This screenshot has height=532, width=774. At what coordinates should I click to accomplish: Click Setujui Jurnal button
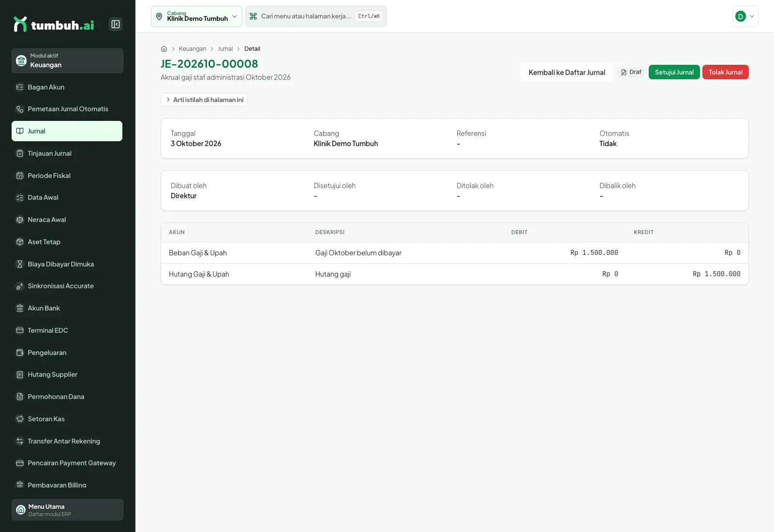[674, 72]
